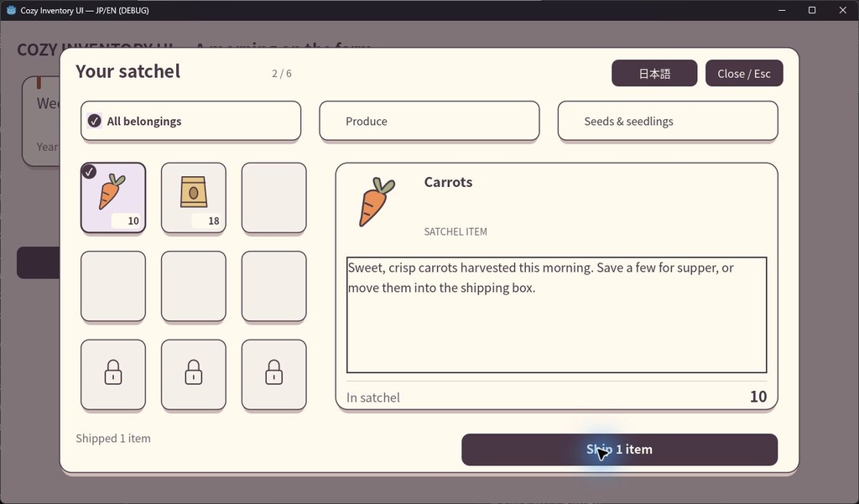Viewport: 859px width, 504px height.
Task: Toggle the checkmark on the carrot slot
Action: pos(89,171)
